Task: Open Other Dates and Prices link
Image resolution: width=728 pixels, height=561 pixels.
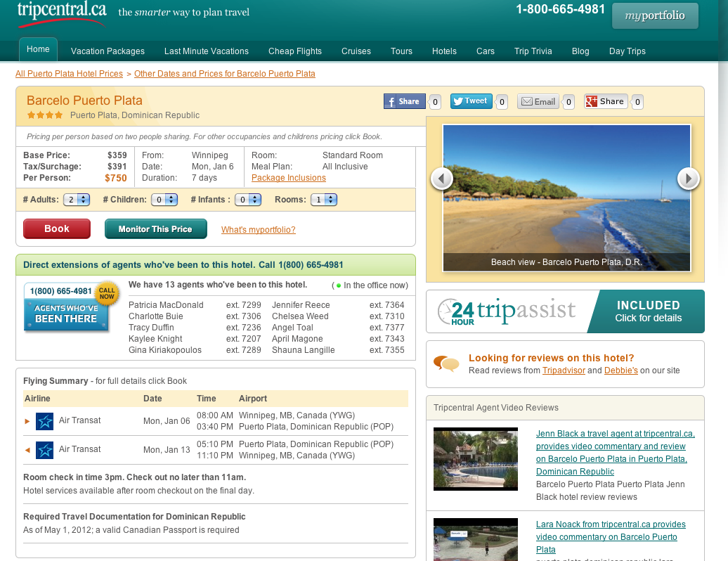Action: (x=225, y=73)
